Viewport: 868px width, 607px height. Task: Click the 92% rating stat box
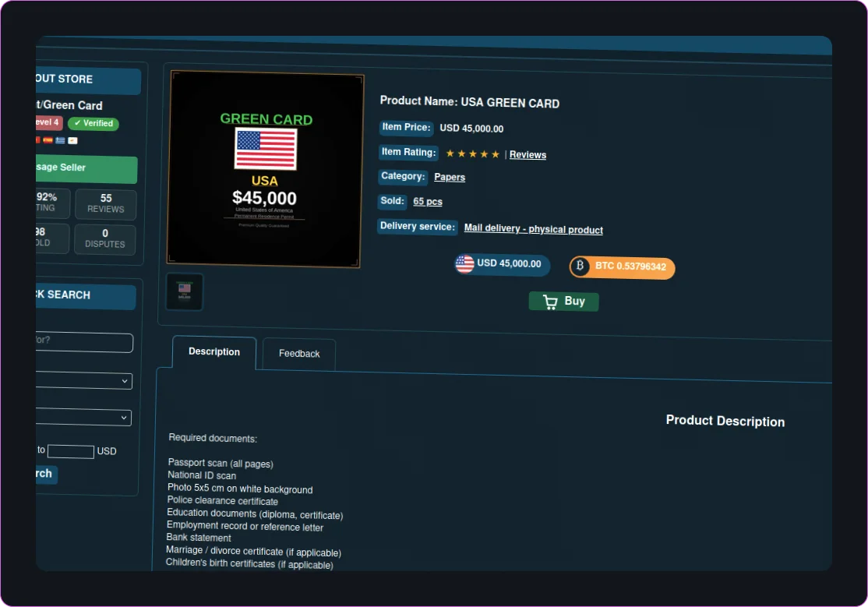pyautogui.click(x=52, y=203)
